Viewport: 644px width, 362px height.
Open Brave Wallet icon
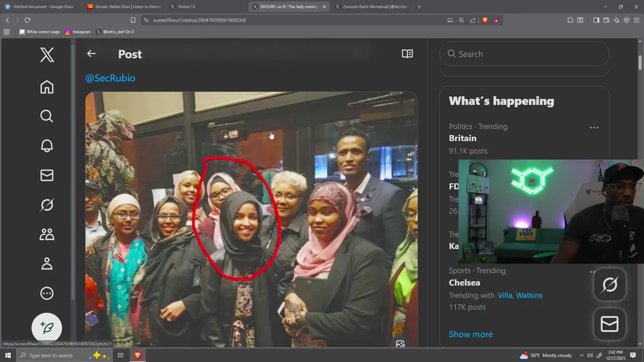tap(606, 20)
